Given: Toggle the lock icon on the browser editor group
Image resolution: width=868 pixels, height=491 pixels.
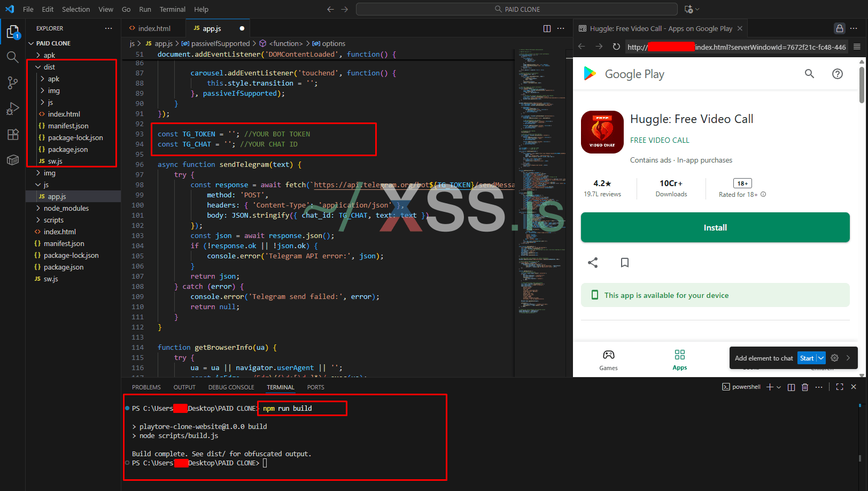Looking at the screenshot, I should [840, 28].
